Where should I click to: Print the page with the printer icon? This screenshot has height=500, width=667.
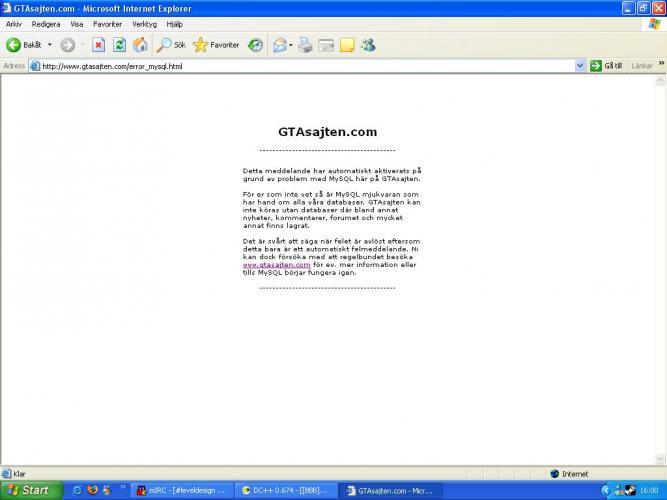coord(305,45)
